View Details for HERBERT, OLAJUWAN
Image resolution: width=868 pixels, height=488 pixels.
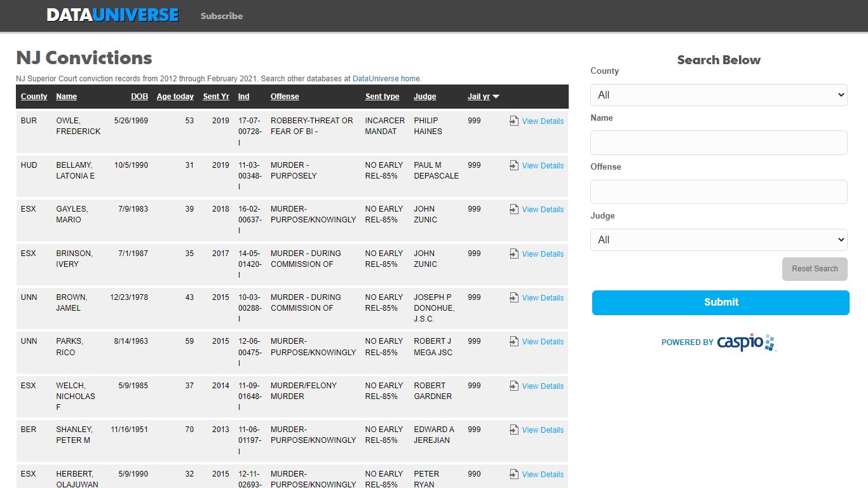coord(543,475)
